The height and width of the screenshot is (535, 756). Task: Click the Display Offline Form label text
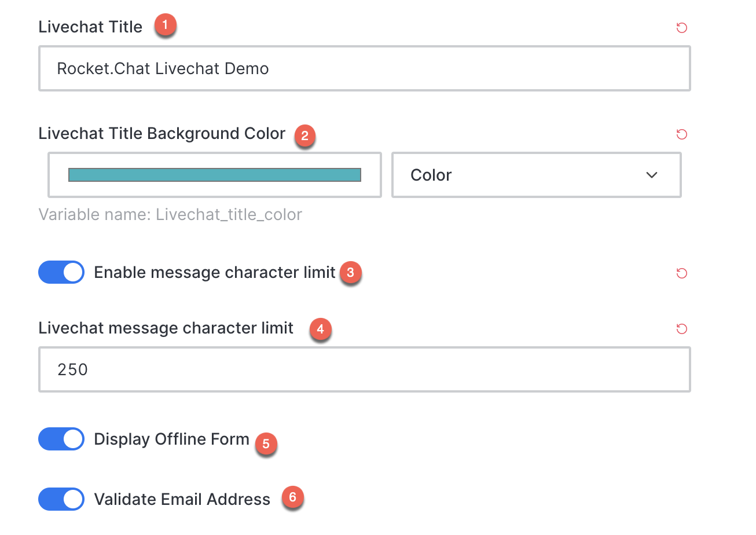(x=171, y=439)
